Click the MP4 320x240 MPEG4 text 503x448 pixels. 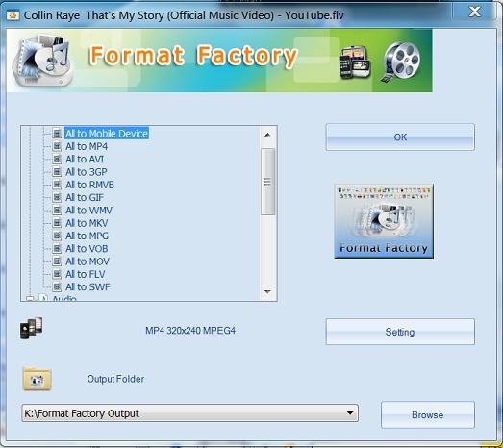click(x=190, y=331)
